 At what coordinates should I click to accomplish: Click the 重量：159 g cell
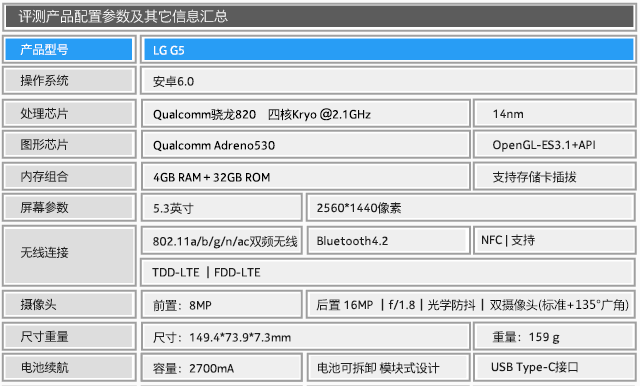(555, 337)
